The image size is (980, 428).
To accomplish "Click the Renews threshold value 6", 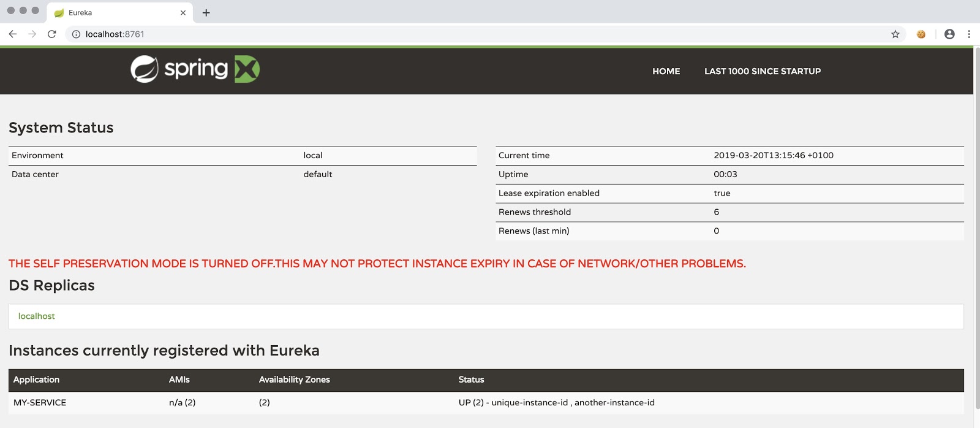I will (x=717, y=212).
